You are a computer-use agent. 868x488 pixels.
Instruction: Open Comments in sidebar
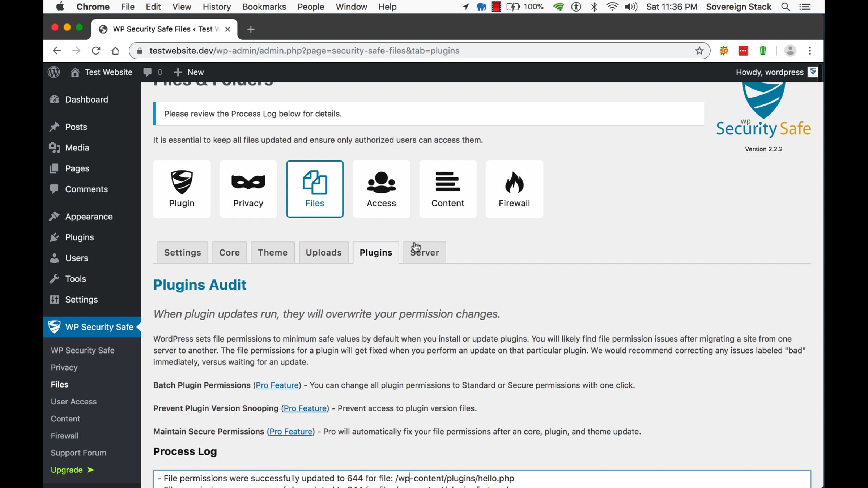[x=92, y=189]
